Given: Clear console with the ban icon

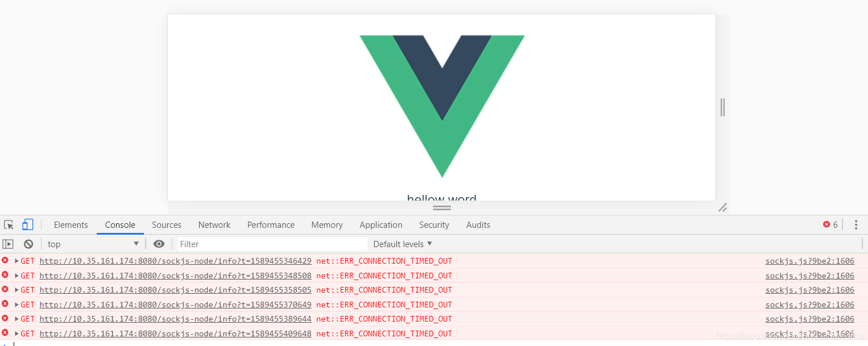Looking at the screenshot, I should (28, 244).
